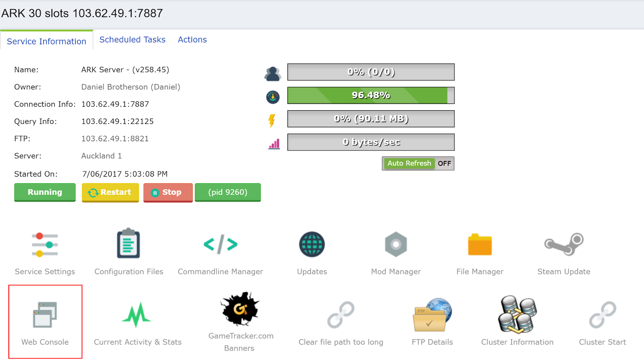Open the FTP Details folder-globe icon
Screen dimensions: 644x361
[432, 315]
